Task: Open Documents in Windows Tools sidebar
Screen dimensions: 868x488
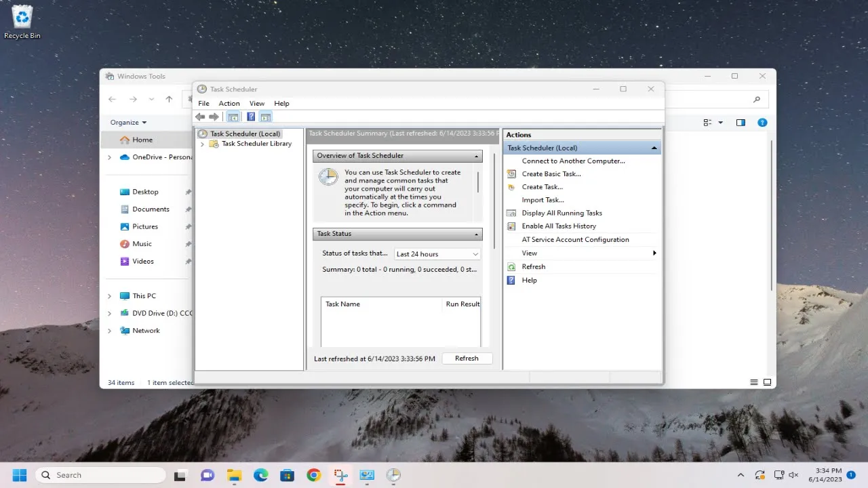Action: click(151, 209)
